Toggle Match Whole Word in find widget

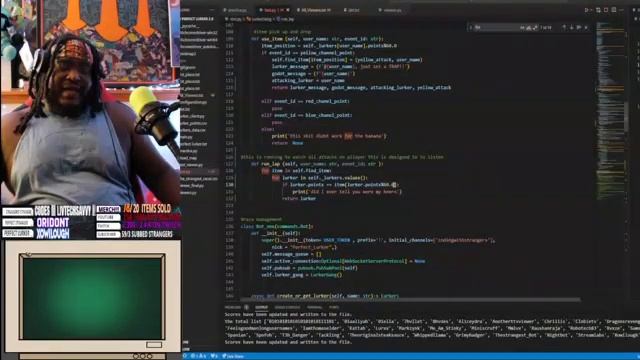(529, 27)
